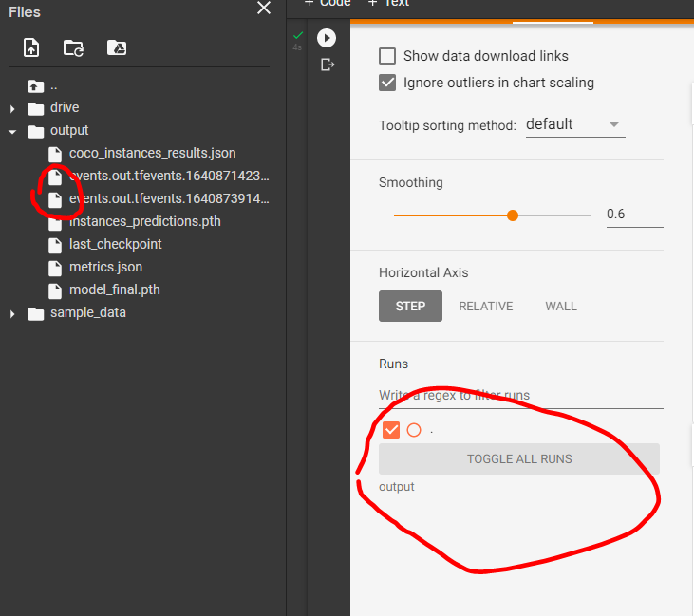Click the file icon beside coco_instances_results.json

[55, 154]
